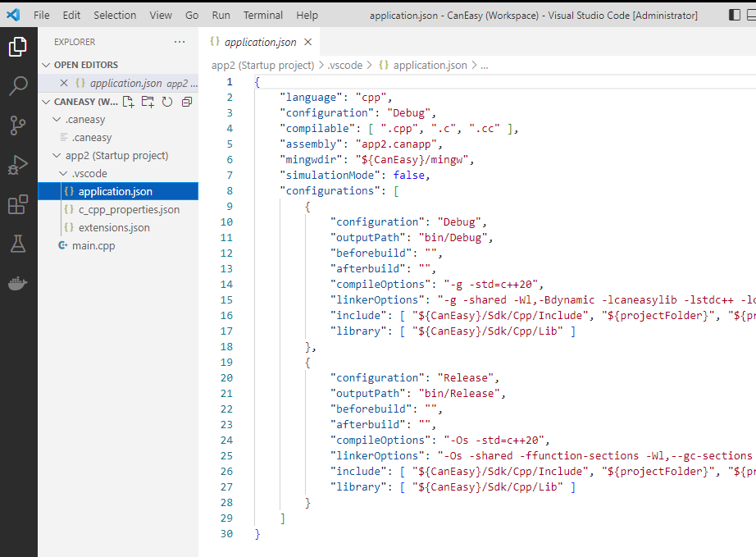Collapse the Open Editors section
756x557 pixels.
(46, 65)
